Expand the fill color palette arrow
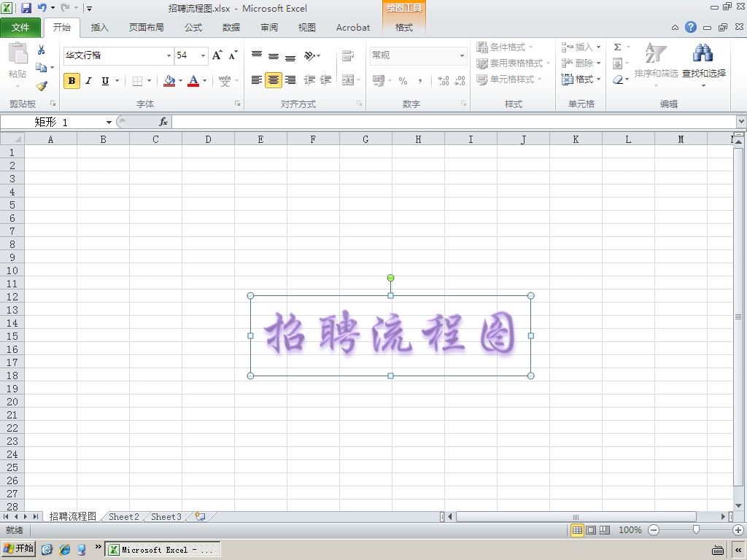The width and height of the screenshot is (747, 560). (x=181, y=80)
